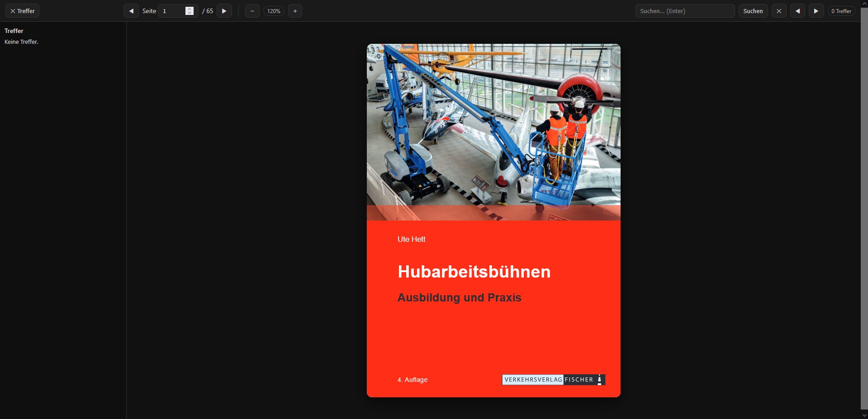868x419 pixels.
Task: Click the scrollbar down arrow
Action: [864, 415]
